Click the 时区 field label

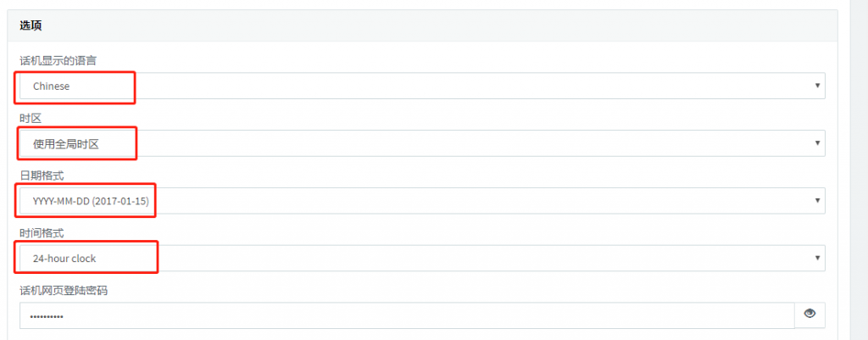[x=31, y=118]
